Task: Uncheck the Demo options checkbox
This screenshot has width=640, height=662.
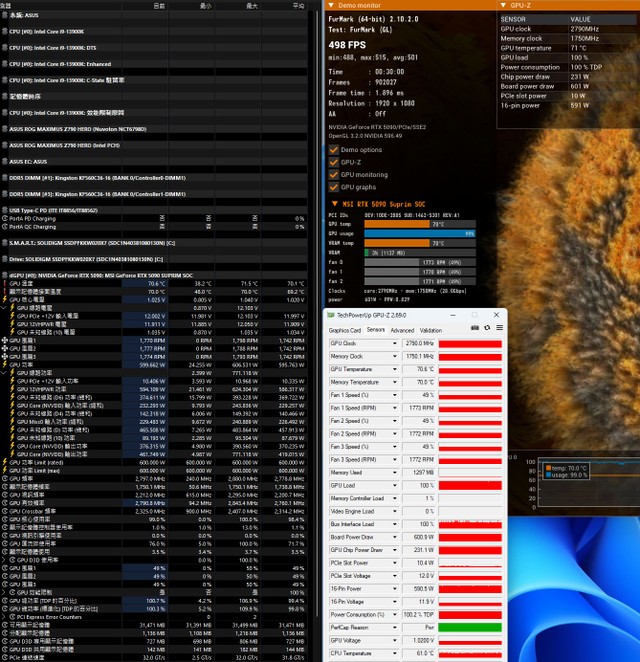Action: [x=334, y=150]
